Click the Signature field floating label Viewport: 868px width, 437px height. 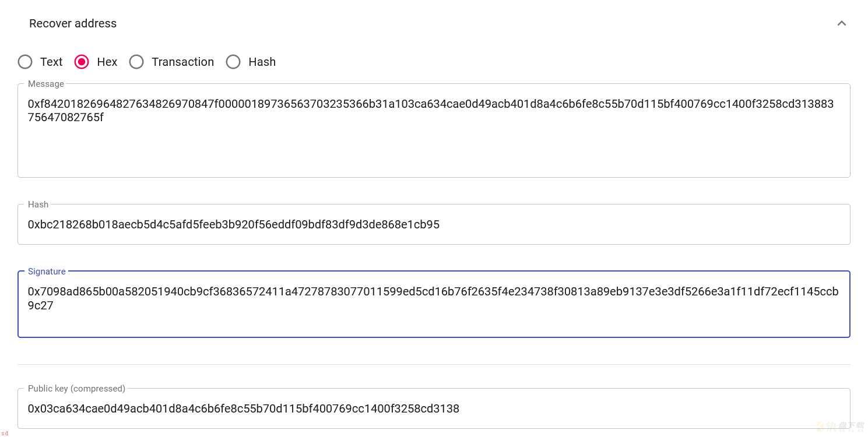47,272
